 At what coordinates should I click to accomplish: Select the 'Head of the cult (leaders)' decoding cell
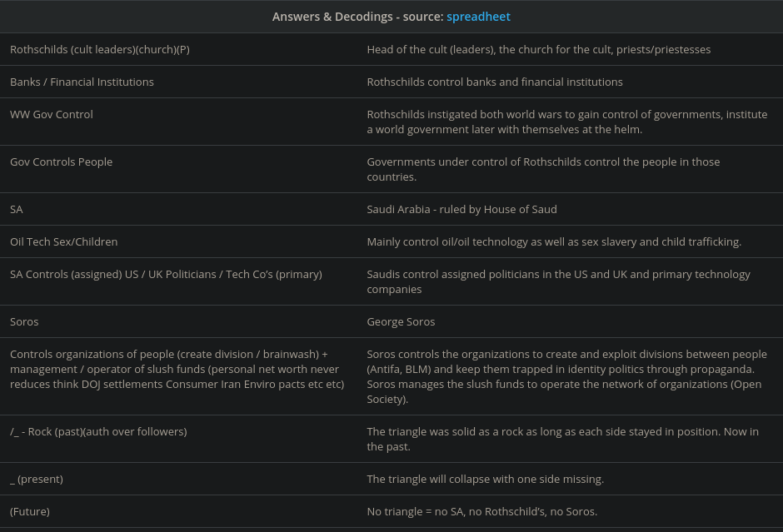click(x=538, y=49)
